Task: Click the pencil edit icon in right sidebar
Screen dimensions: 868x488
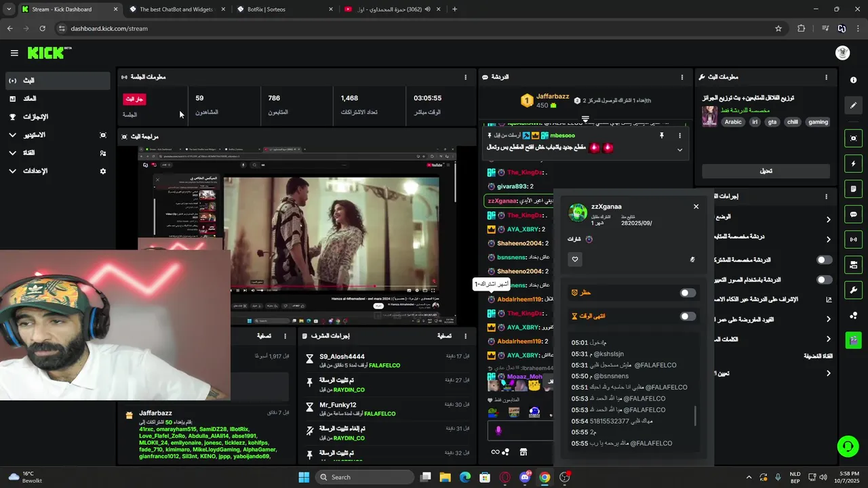Action: (x=853, y=105)
